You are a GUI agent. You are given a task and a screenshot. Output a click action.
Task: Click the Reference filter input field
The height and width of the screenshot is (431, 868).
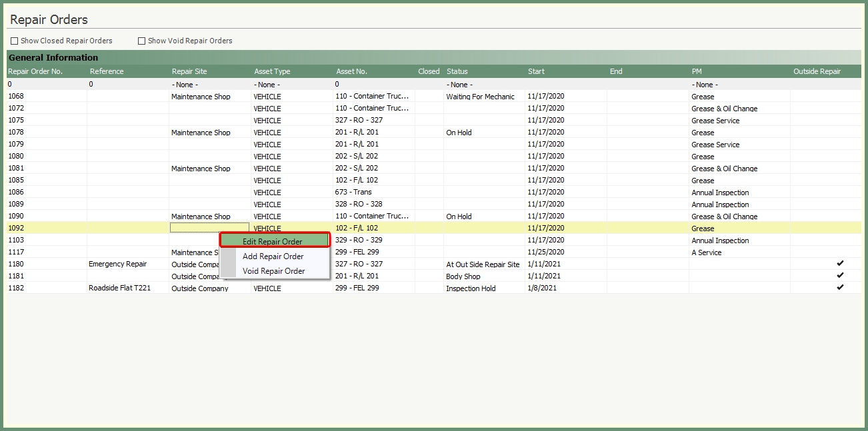pos(127,85)
